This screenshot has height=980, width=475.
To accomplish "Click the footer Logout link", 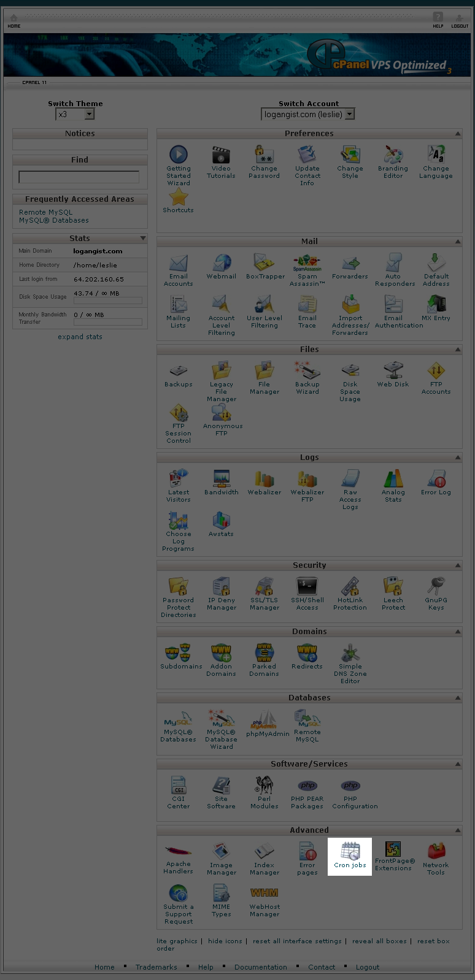I will (x=368, y=967).
